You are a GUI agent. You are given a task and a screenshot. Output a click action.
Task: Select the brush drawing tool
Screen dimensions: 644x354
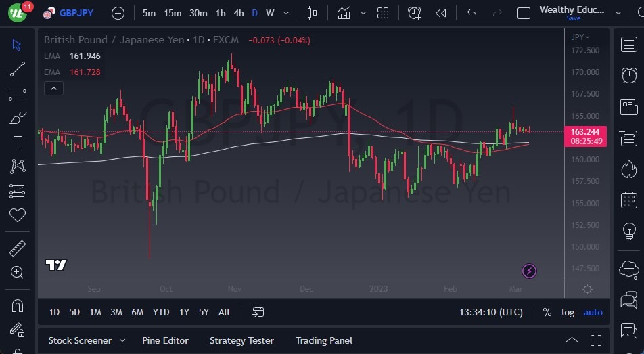coord(18,118)
